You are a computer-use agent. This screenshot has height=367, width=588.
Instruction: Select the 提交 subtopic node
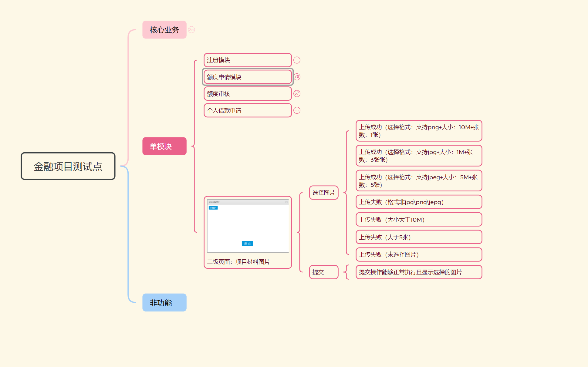coord(323,272)
